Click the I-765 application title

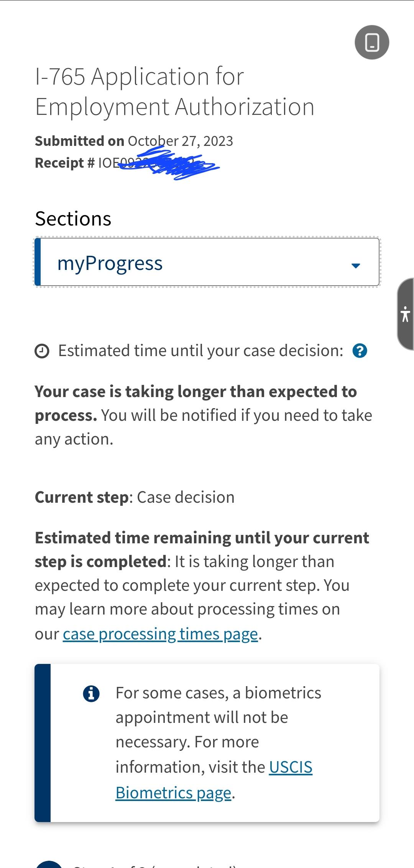(x=175, y=91)
